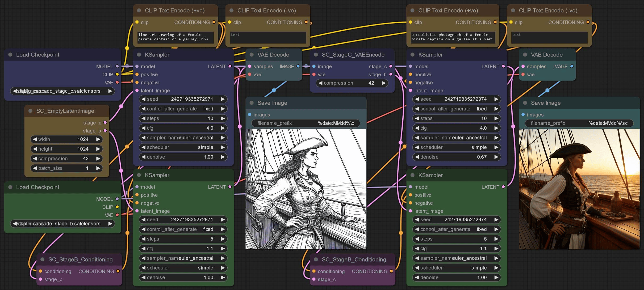Open scheduler dropdown in bottom-right green KSampler

click(456, 268)
